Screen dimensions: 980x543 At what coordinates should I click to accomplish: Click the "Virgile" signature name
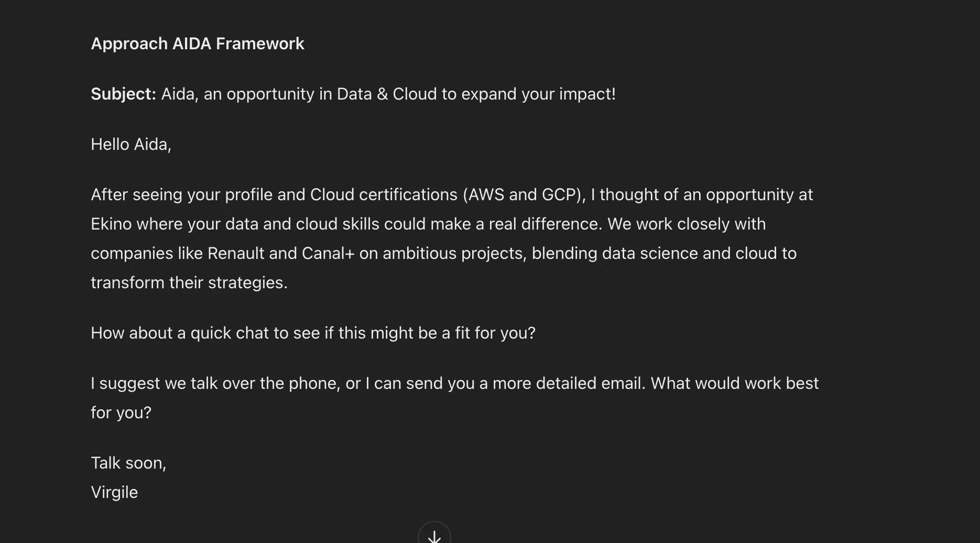click(114, 492)
